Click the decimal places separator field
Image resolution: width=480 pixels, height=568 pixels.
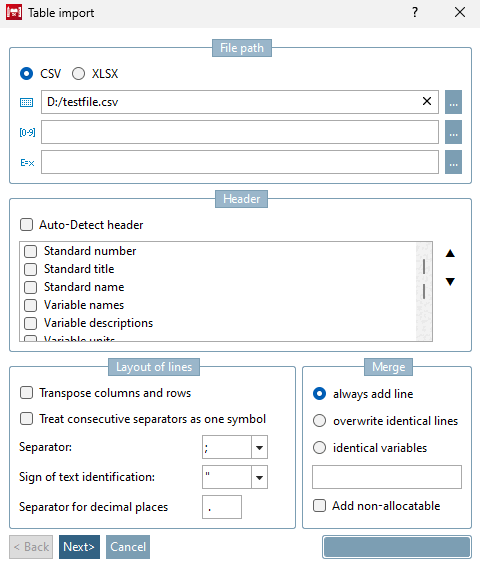pos(222,507)
